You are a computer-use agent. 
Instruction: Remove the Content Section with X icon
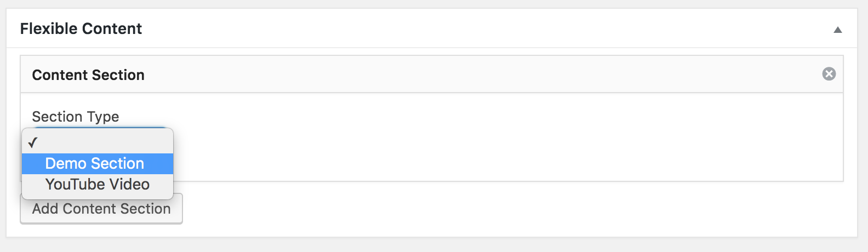point(829,74)
